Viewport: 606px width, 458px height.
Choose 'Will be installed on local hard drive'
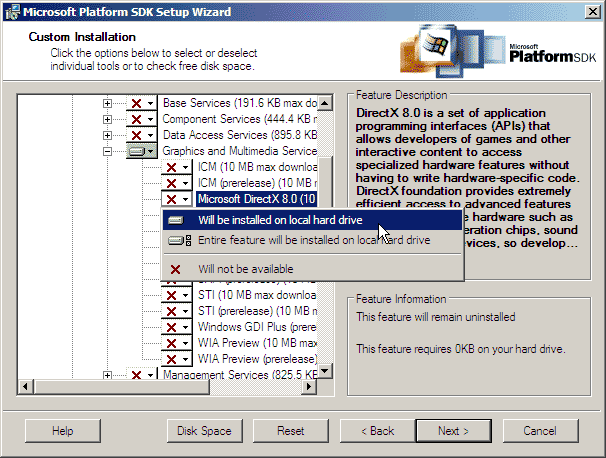coord(312,220)
